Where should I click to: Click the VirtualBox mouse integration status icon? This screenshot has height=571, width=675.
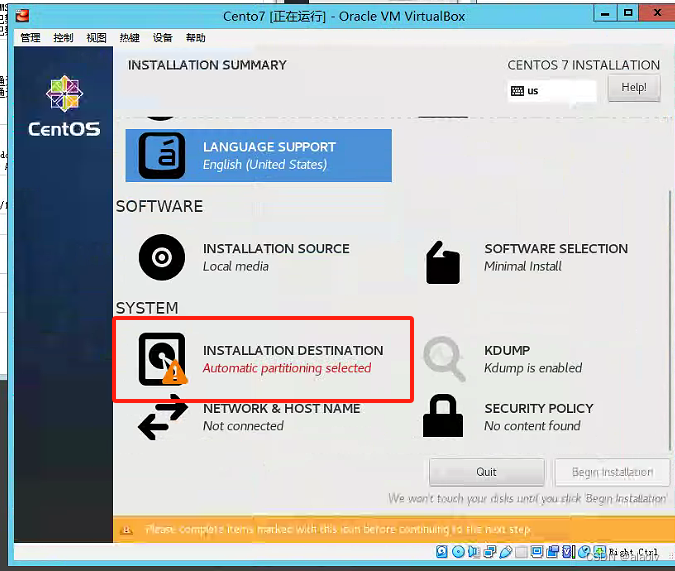coord(585,552)
